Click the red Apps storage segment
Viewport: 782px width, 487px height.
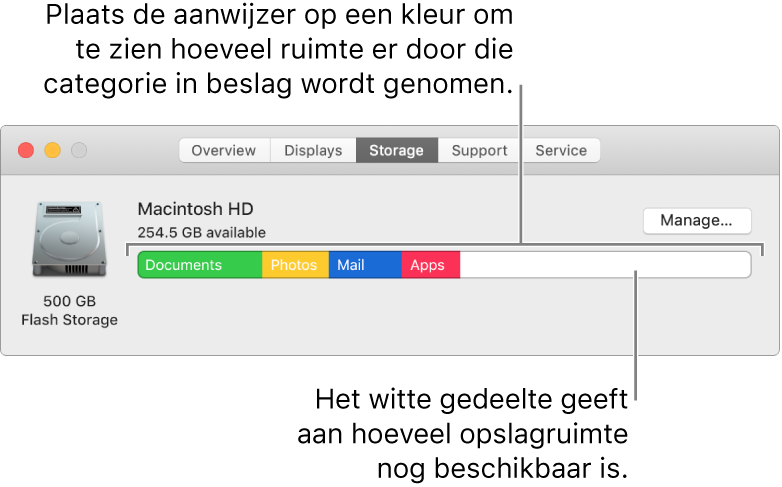point(431,265)
